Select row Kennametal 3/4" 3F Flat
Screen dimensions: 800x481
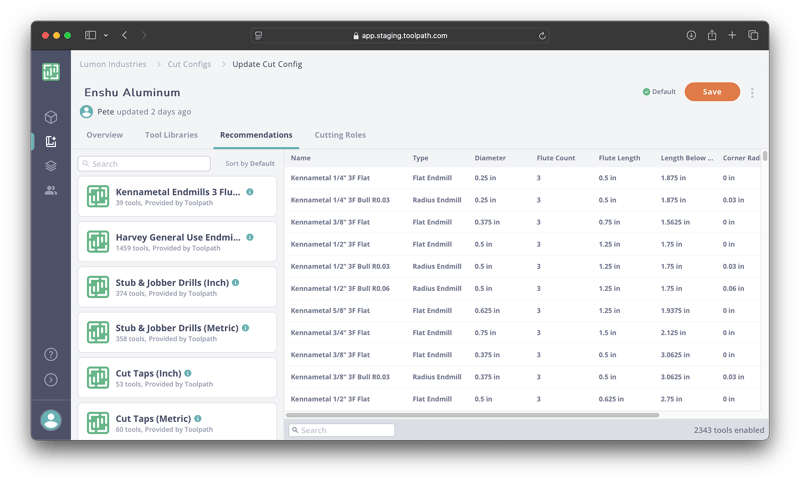click(x=522, y=333)
